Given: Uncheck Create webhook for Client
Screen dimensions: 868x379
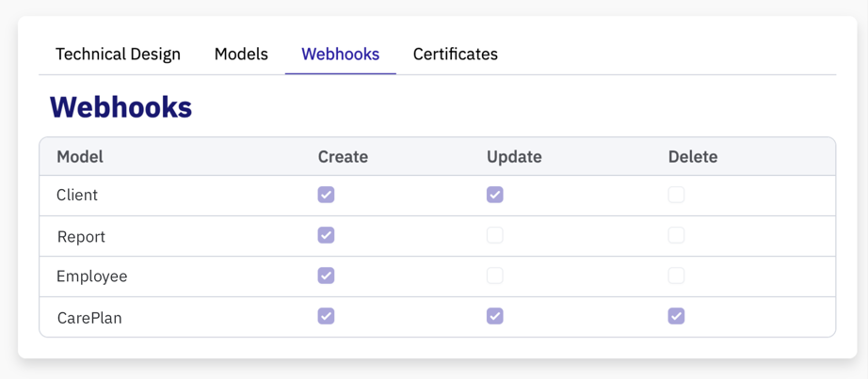Looking at the screenshot, I should pos(326,195).
